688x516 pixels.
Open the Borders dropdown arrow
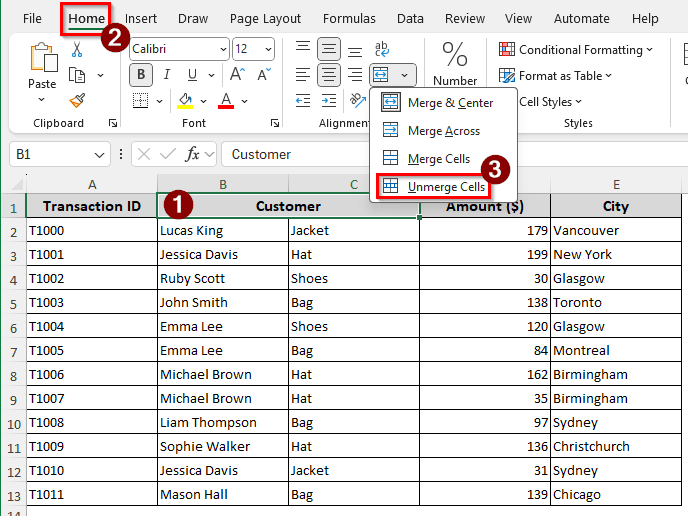point(159,101)
